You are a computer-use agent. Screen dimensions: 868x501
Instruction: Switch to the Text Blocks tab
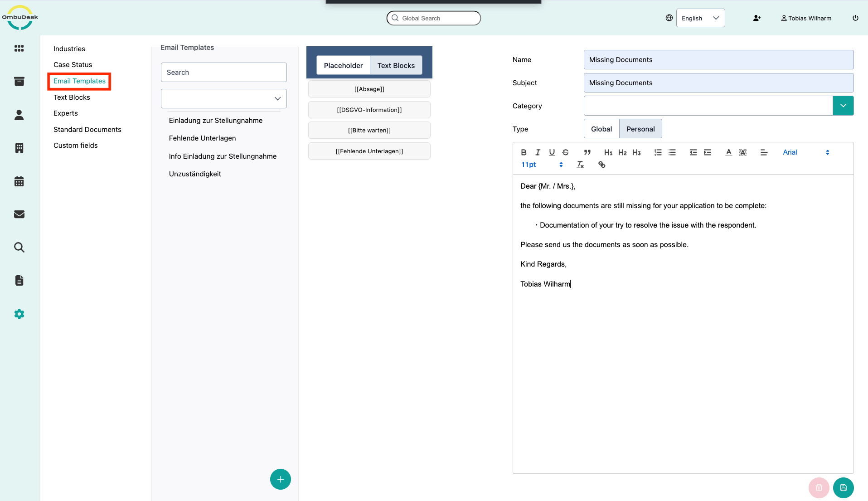[x=396, y=65]
